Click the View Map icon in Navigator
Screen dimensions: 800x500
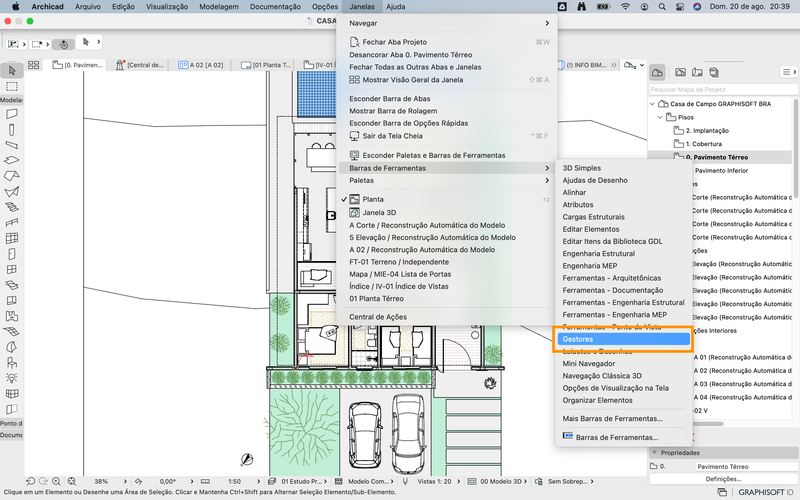tap(680, 72)
